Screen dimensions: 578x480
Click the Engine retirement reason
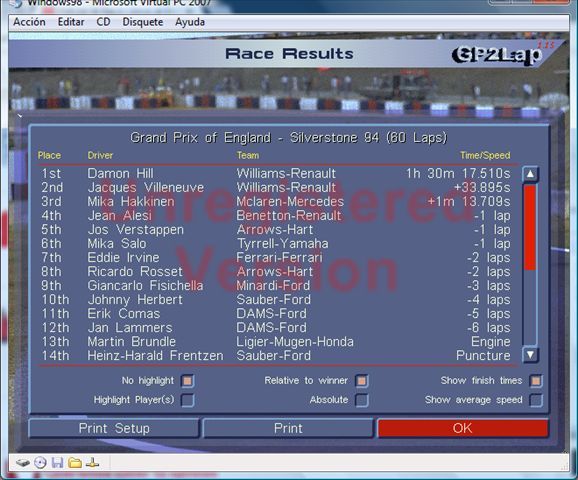(x=491, y=341)
